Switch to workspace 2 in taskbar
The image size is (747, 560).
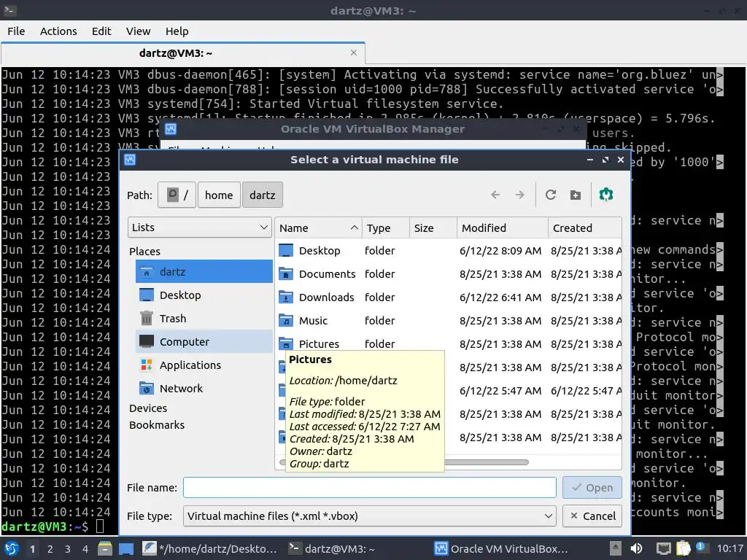coord(50,549)
